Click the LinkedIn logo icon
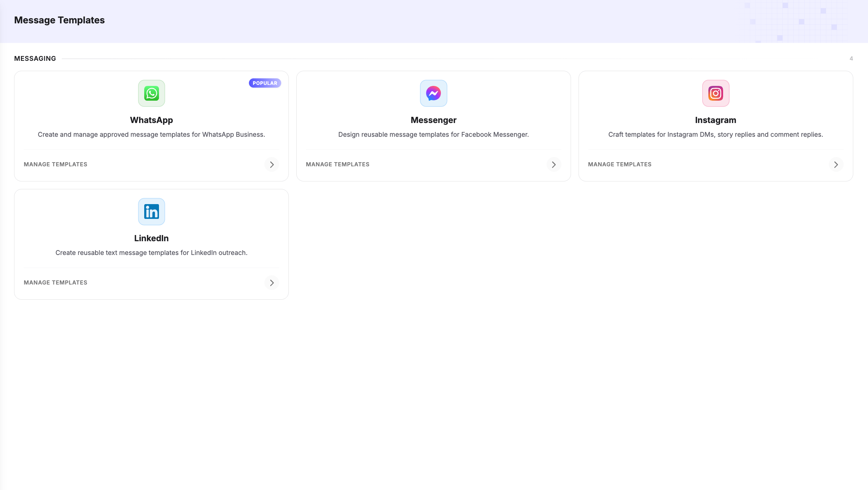 151,212
